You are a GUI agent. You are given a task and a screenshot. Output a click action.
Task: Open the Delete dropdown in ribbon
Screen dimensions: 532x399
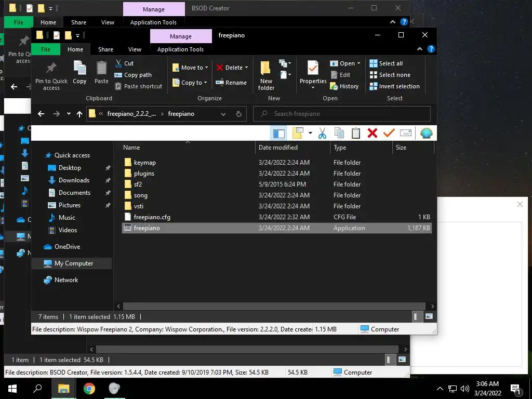[x=232, y=68]
